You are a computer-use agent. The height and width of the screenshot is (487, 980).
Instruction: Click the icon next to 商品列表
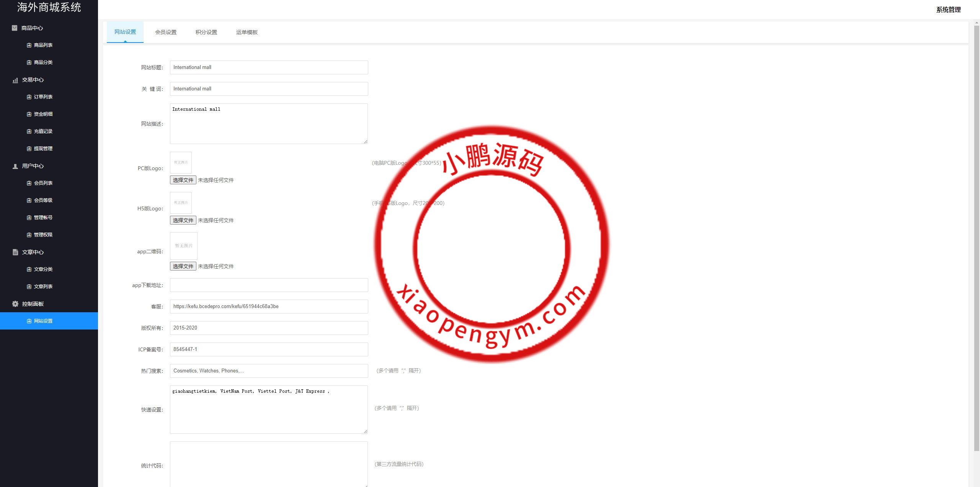pos(29,45)
